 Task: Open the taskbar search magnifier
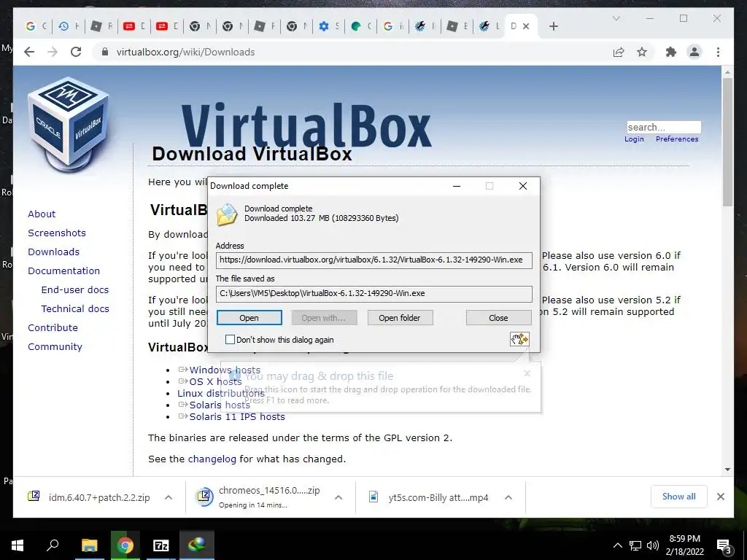coord(53,545)
